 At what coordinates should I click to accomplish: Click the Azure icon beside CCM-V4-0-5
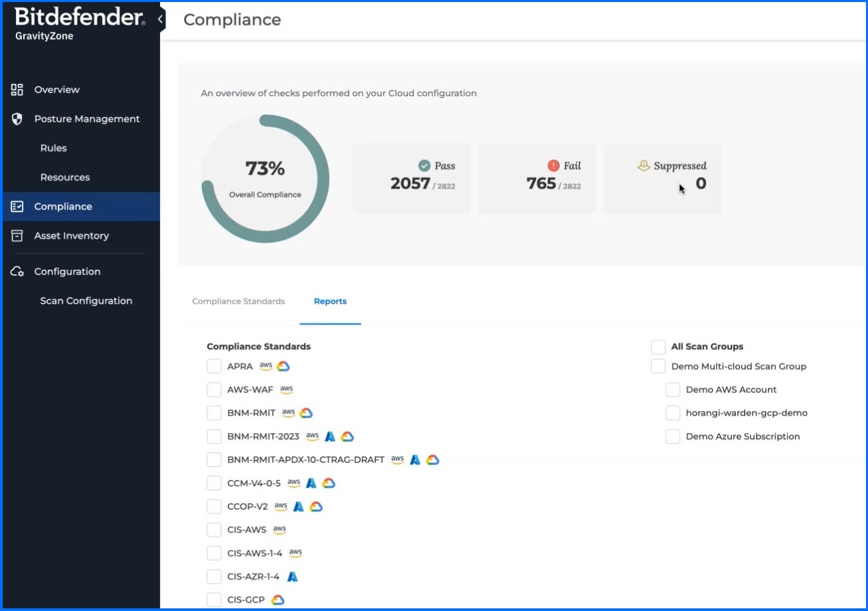pyautogui.click(x=311, y=483)
